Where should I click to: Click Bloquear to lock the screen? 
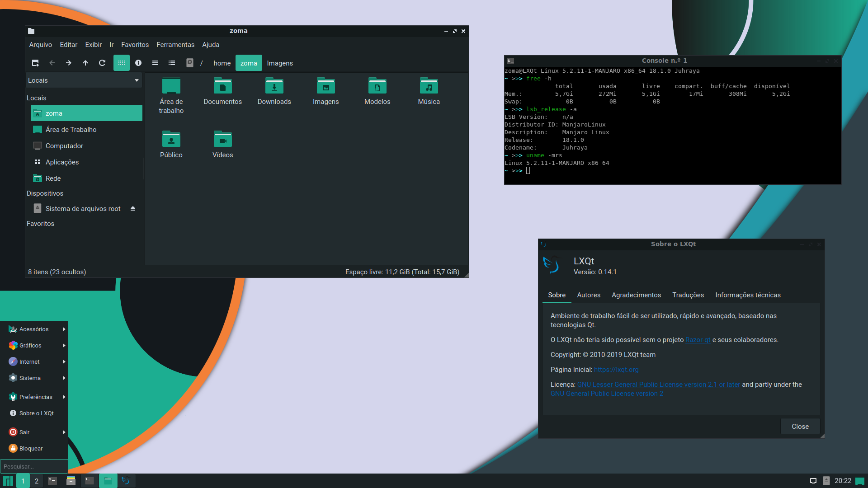pos(34,449)
